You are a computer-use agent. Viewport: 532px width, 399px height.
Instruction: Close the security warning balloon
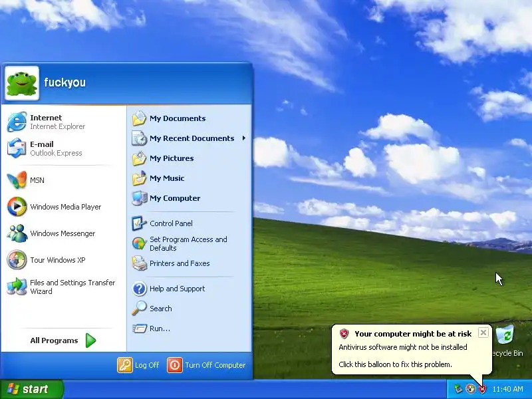click(483, 332)
